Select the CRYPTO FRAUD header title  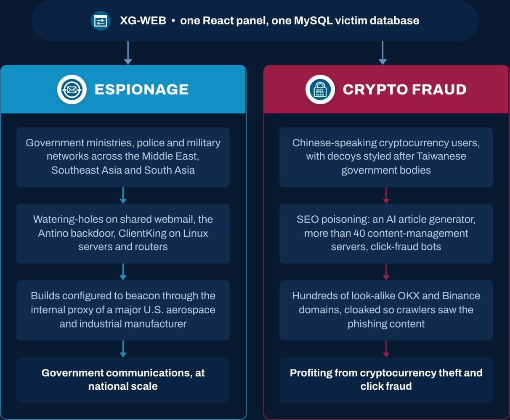(404, 90)
